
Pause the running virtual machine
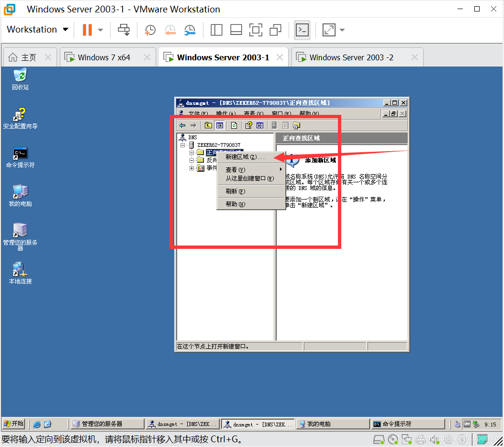pos(87,30)
